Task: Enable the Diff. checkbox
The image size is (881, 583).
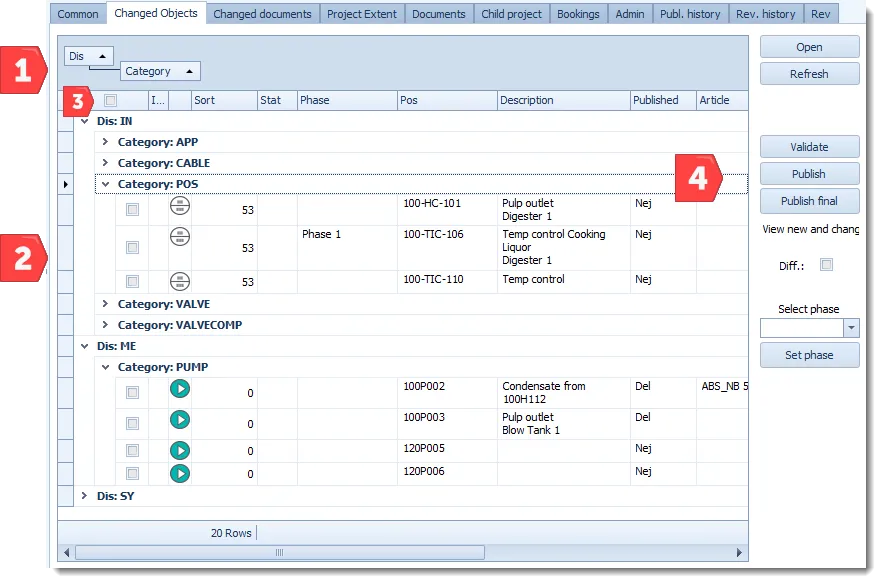Action: pos(826,265)
